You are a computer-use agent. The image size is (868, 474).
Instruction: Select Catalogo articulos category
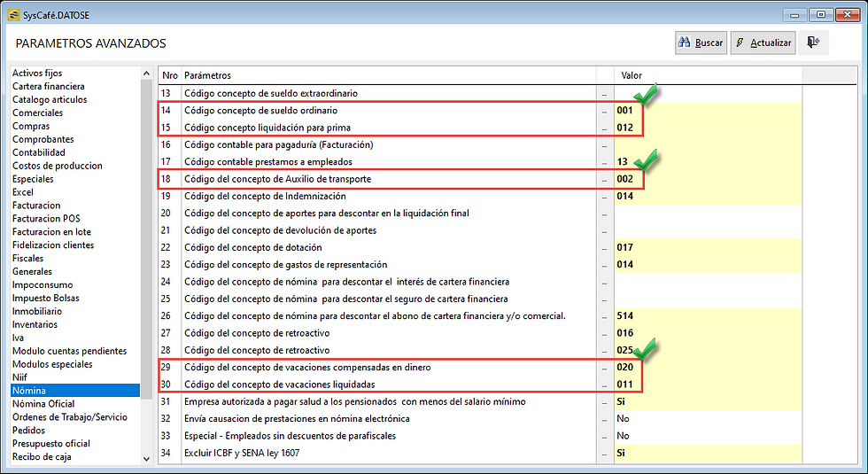pyautogui.click(x=50, y=99)
